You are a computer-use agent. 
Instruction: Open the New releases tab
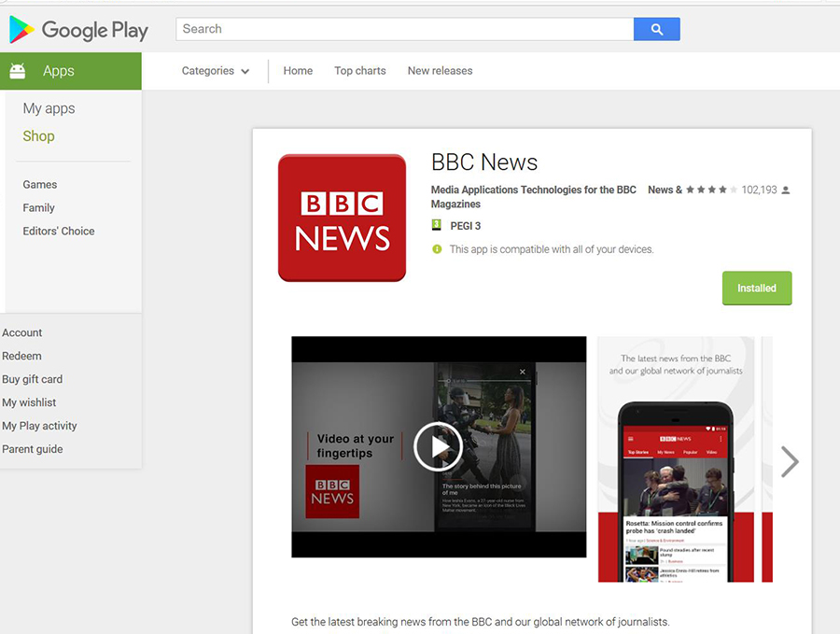point(440,71)
